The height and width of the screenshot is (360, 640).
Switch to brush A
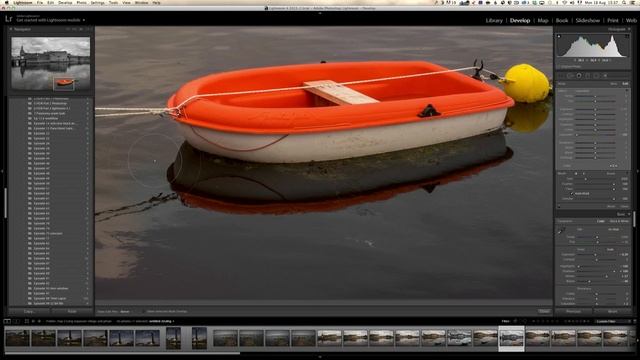(576, 173)
